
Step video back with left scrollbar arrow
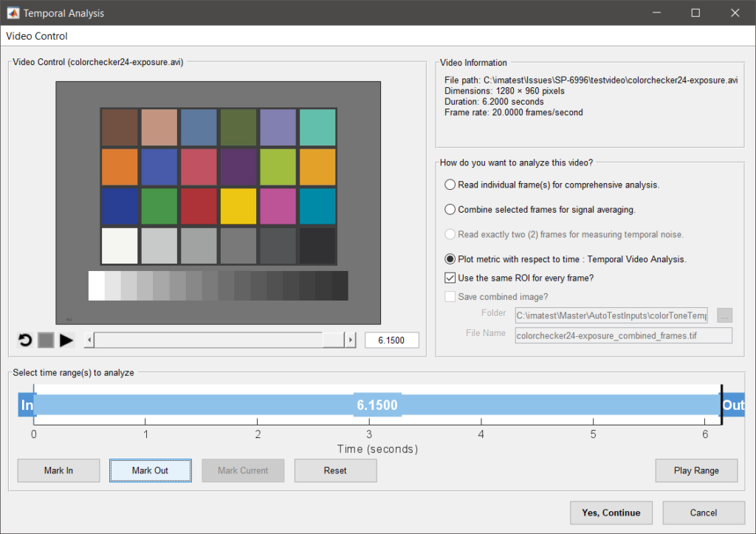click(x=89, y=340)
